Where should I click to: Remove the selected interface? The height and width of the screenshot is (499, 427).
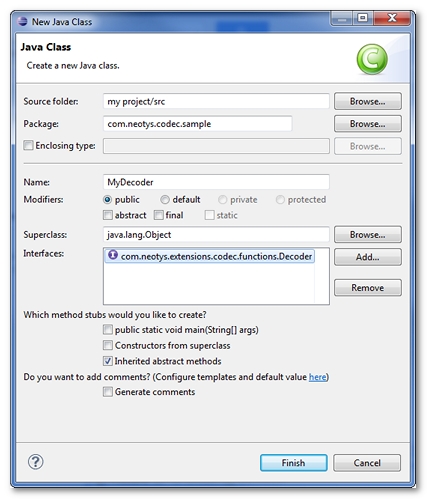(x=368, y=288)
